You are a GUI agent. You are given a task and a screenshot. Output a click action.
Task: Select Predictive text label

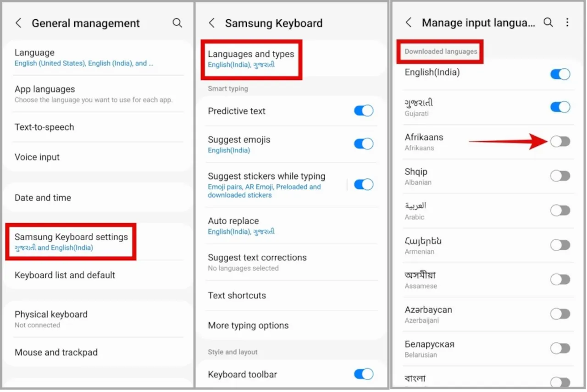(237, 111)
